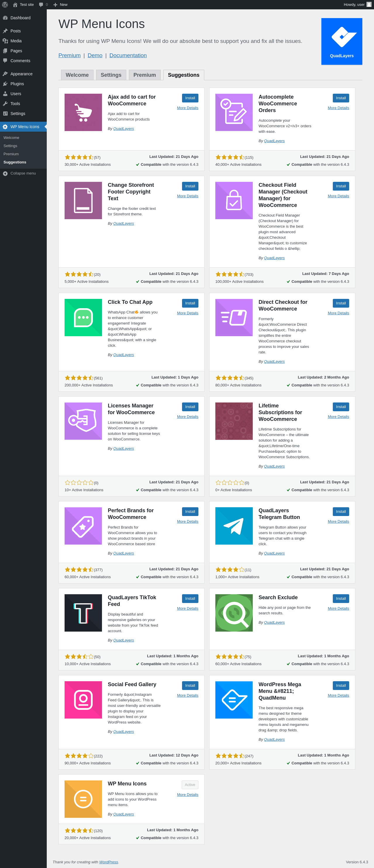Click the Posts pin icon
Viewport: 374px width, 868px height.
click(5, 31)
